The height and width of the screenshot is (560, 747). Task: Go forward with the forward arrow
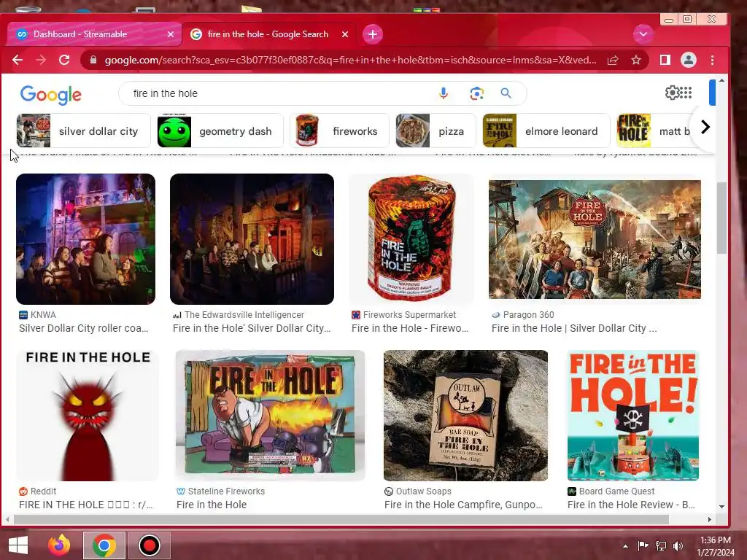click(41, 60)
